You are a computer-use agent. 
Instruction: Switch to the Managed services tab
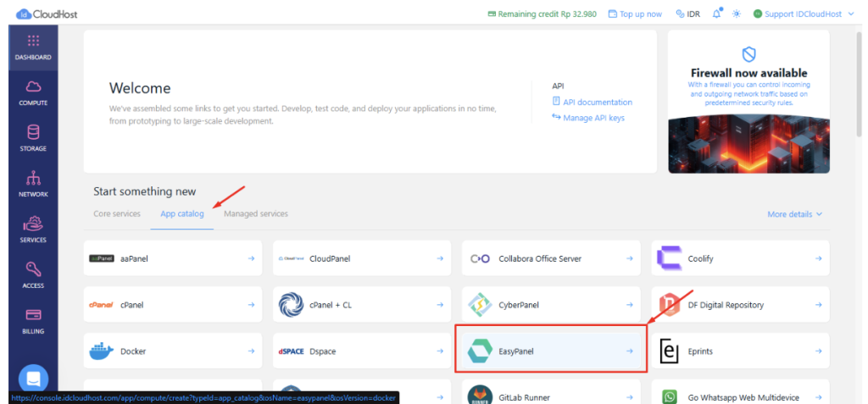[x=256, y=213]
